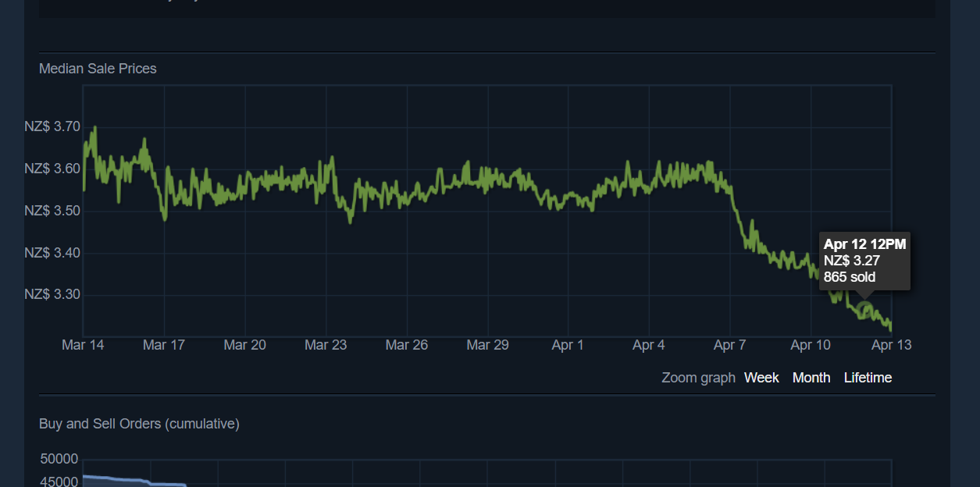Click the hovered data point marker on graph

click(x=864, y=309)
